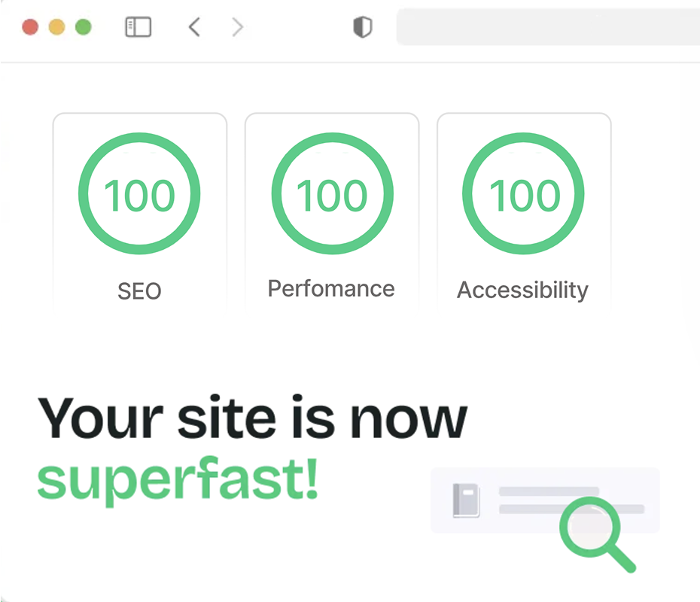Click the SEO 100 score circle
The image size is (700, 602).
(139, 195)
